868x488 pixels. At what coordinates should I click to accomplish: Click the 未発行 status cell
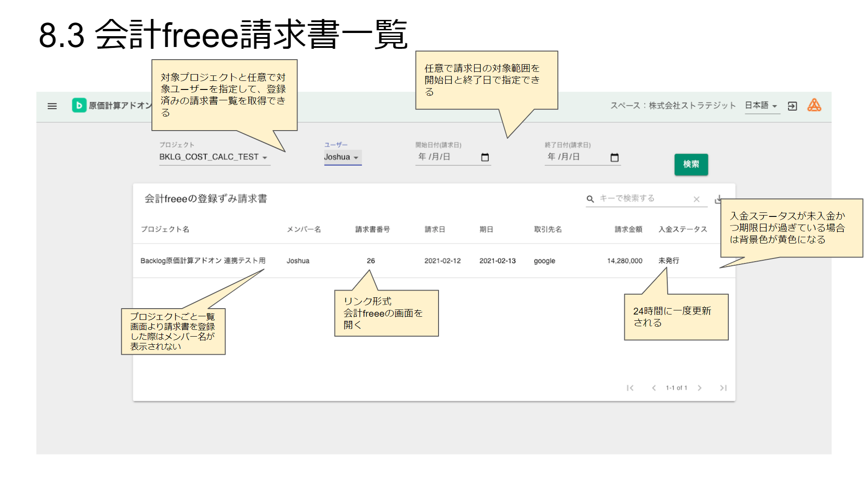(x=669, y=261)
